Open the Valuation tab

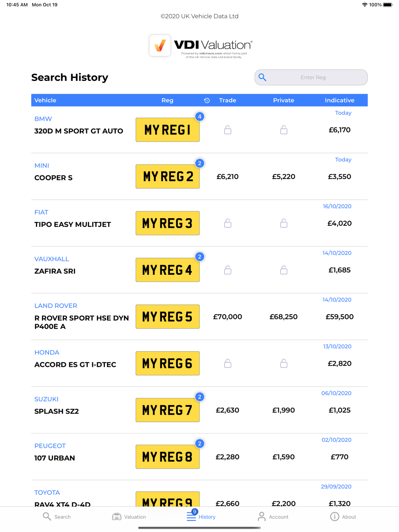pos(129,516)
